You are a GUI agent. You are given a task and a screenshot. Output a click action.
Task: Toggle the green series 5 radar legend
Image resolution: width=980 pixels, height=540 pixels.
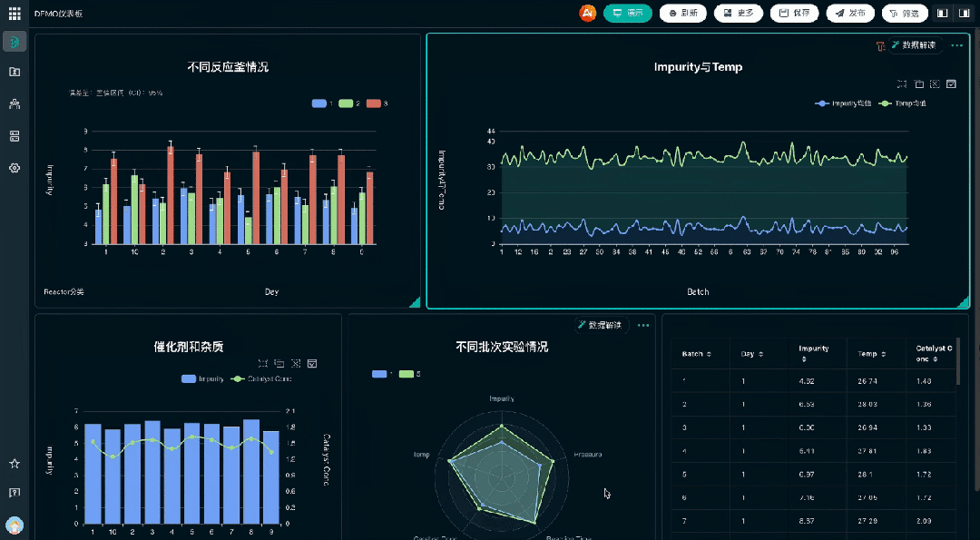coord(409,374)
